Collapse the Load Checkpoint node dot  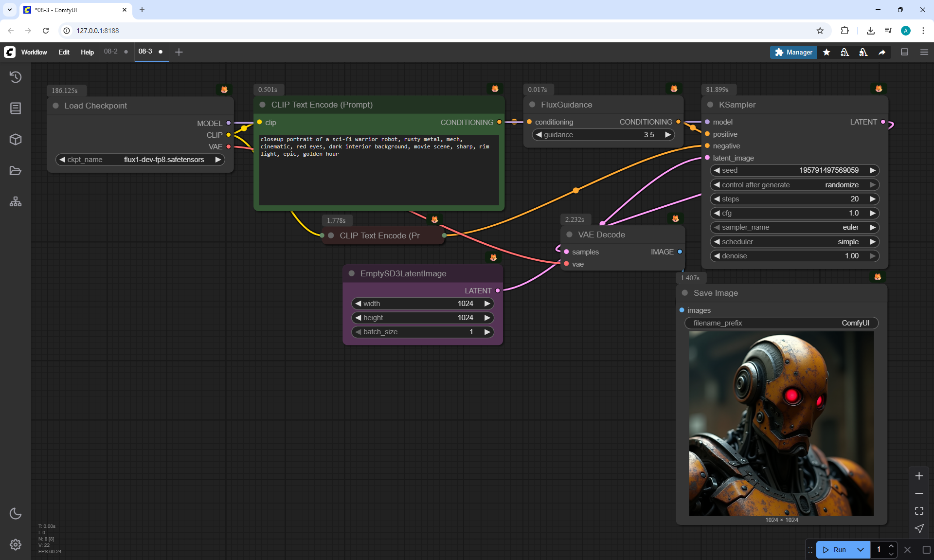[x=56, y=106]
